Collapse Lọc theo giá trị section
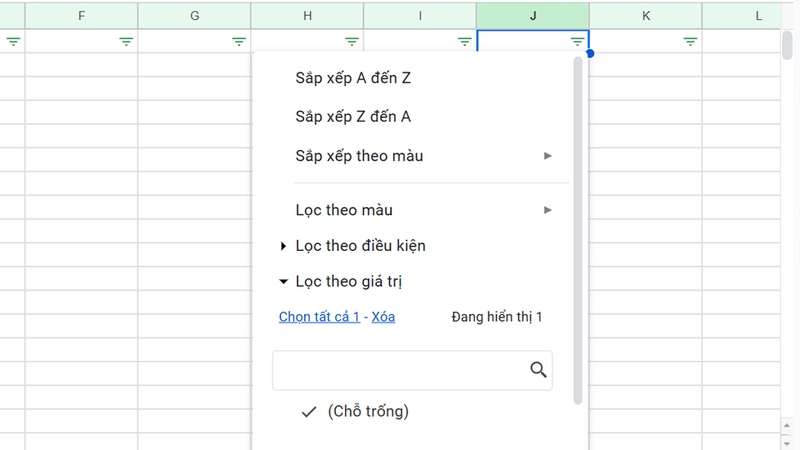The width and height of the screenshot is (800, 450). [341, 282]
